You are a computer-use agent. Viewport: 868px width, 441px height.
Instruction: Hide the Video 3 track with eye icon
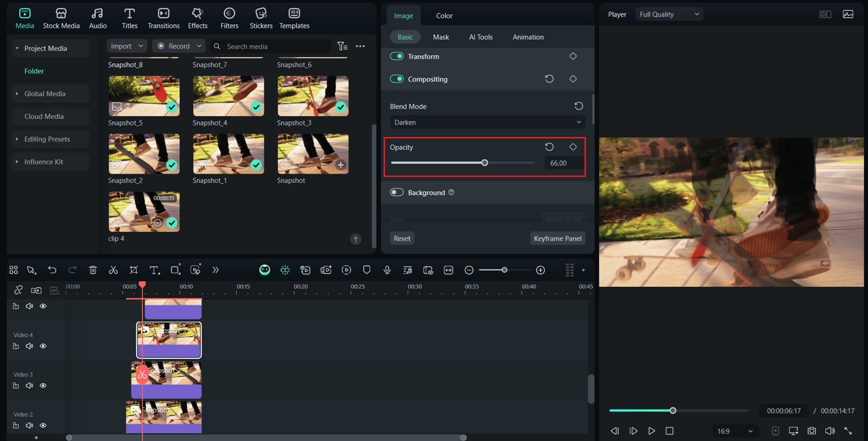[x=43, y=385]
